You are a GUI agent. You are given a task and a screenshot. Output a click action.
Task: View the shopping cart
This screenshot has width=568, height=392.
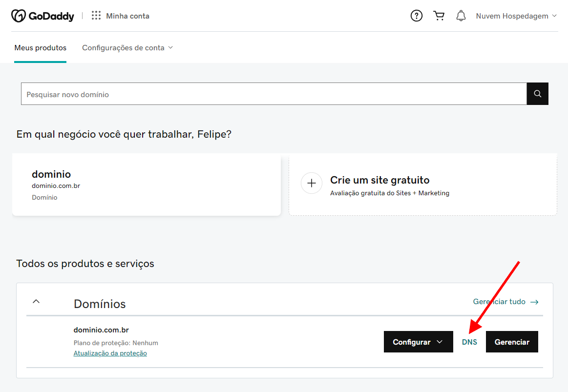439,16
